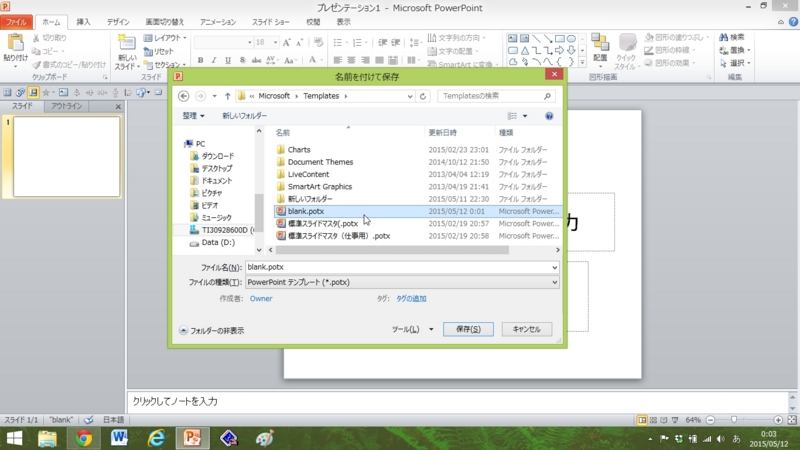Viewport: 800px width, 450px height.
Task: Toggle Underline formatting in the ribbon
Action: click(228, 60)
